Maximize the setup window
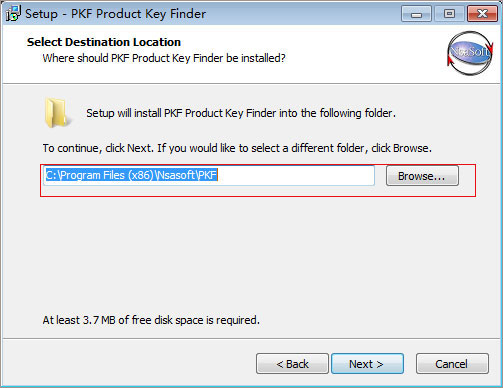Screen dimensions: 503x388 click(x=449, y=14)
